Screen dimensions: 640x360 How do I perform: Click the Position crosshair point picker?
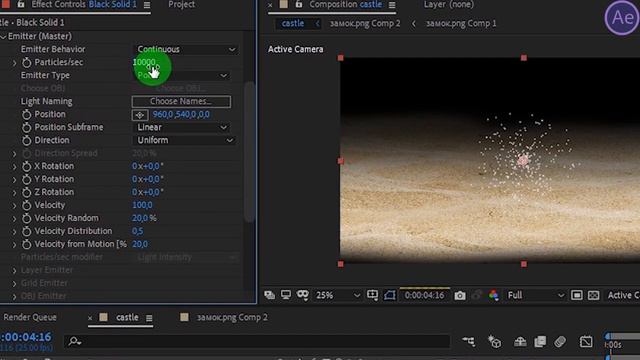pos(140,115)
